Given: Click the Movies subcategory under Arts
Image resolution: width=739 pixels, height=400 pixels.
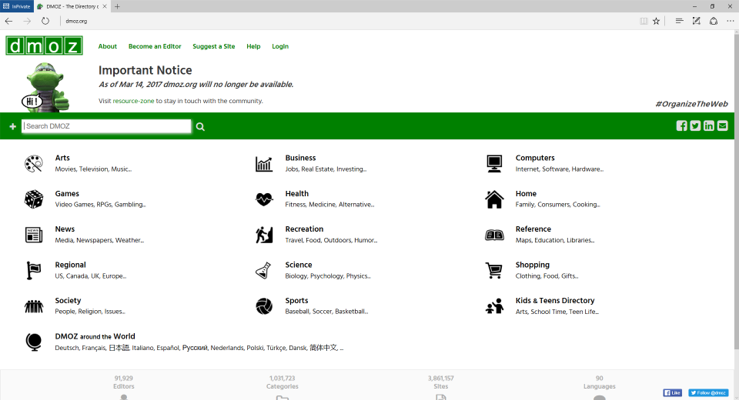Looking at the screenshot, I should (65, 169).
